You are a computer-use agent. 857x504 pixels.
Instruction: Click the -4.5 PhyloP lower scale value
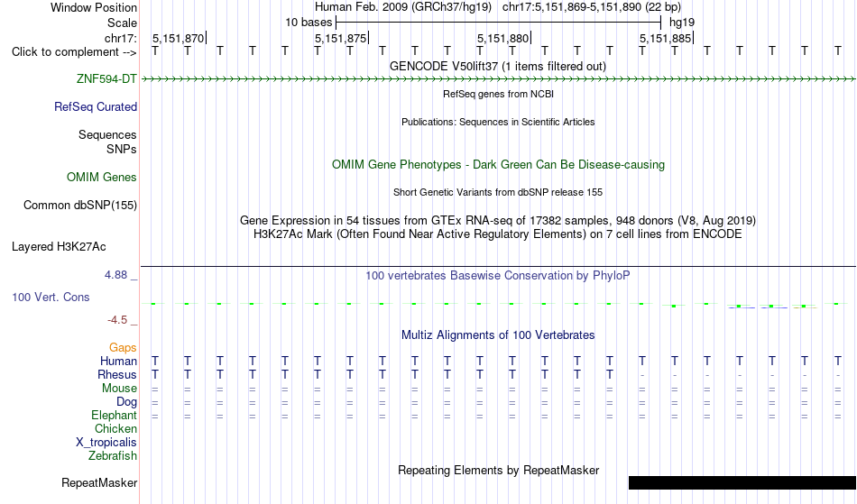[117, 320]
